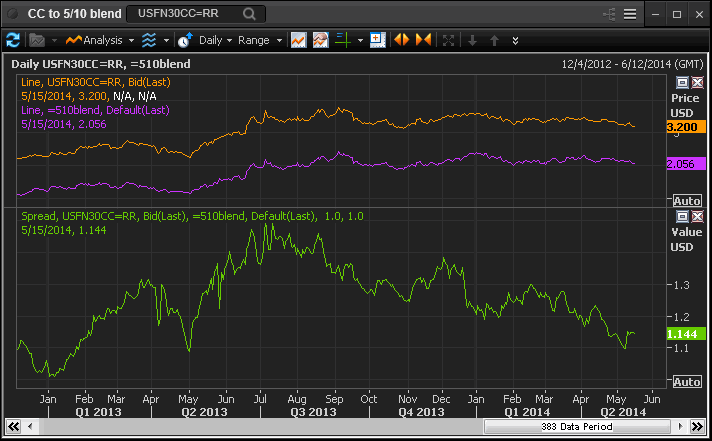The image size is (712, 441).
Task: Open the Range dropdown
Action: click(258, 40)
